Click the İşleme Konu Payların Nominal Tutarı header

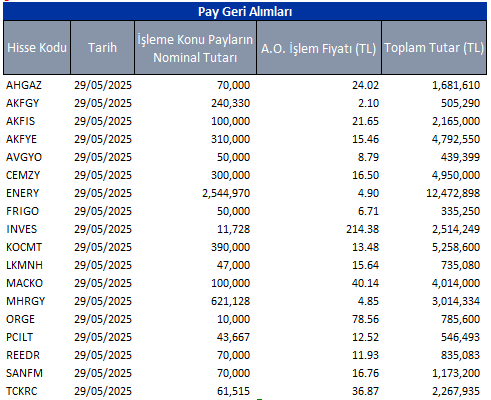point(195,48)
